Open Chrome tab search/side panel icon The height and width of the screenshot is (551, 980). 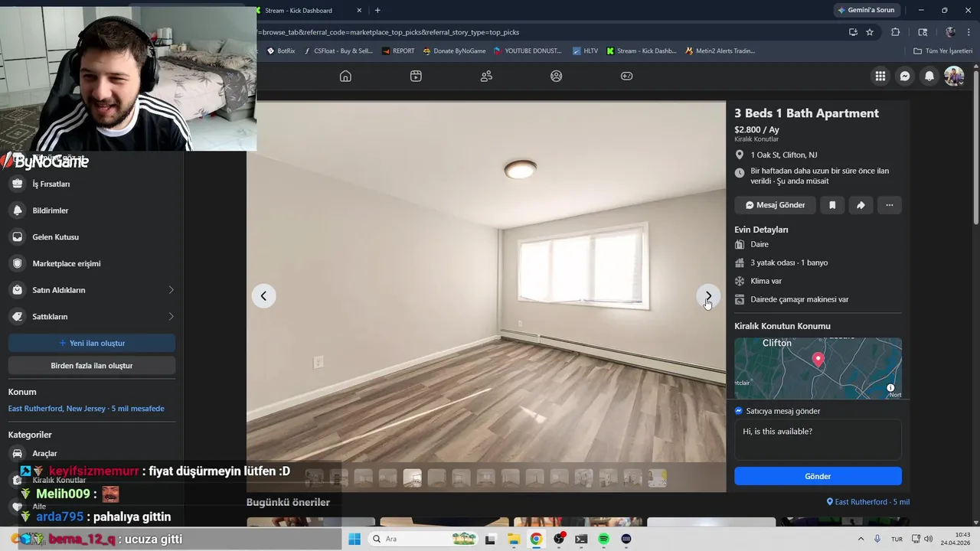tap(923, 32)
